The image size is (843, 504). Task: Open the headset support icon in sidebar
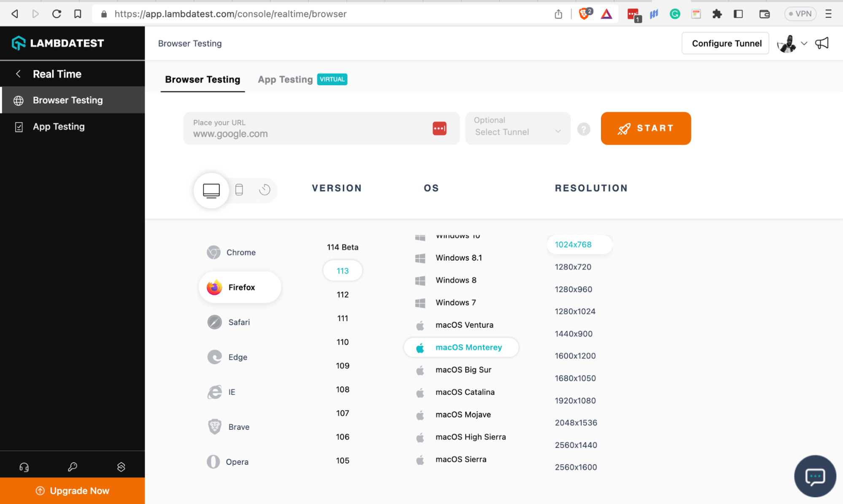(x=24, y=467)
